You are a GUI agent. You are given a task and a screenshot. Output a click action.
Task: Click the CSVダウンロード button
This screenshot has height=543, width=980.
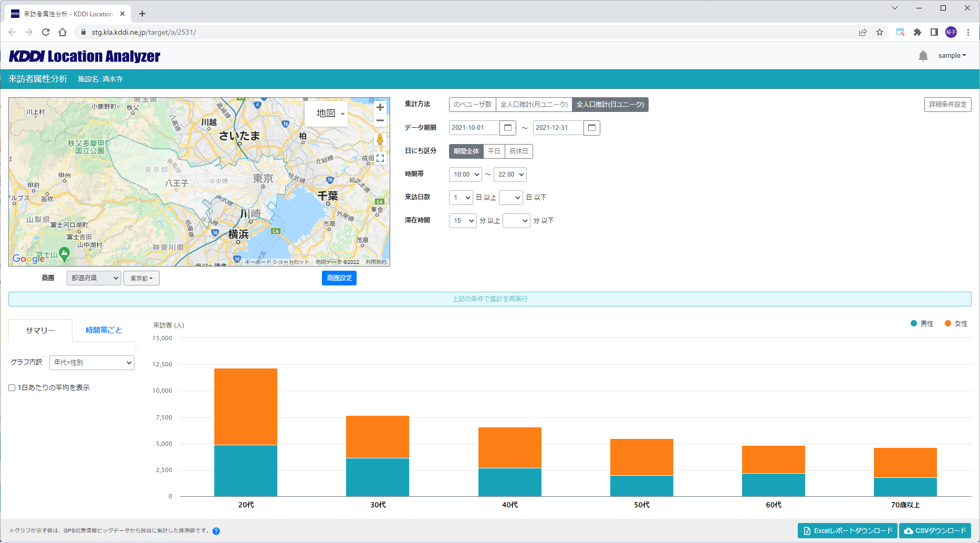click(935, 531)
